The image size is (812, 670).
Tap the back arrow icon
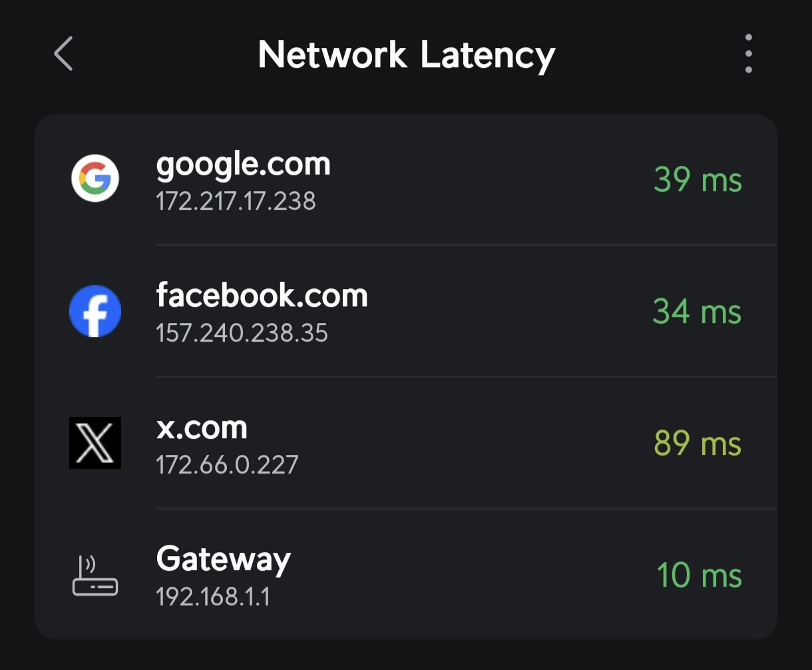click(63, 54)
